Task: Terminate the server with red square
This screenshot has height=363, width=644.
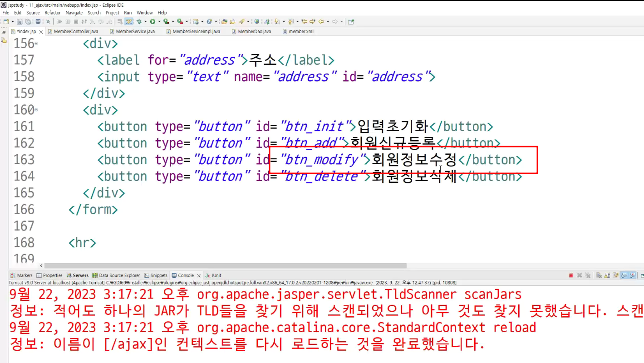Action: pos(571,275)
